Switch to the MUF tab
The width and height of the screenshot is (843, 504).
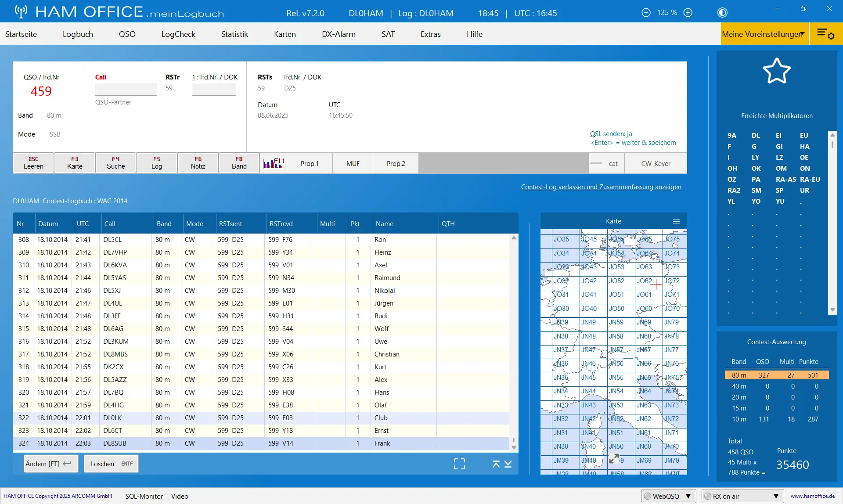353,163
